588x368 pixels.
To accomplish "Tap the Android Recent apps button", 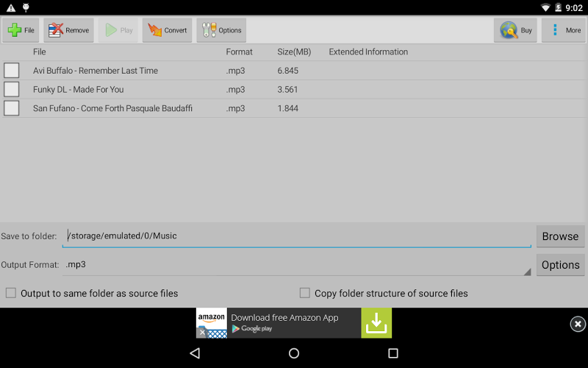I will coord(393,353).
